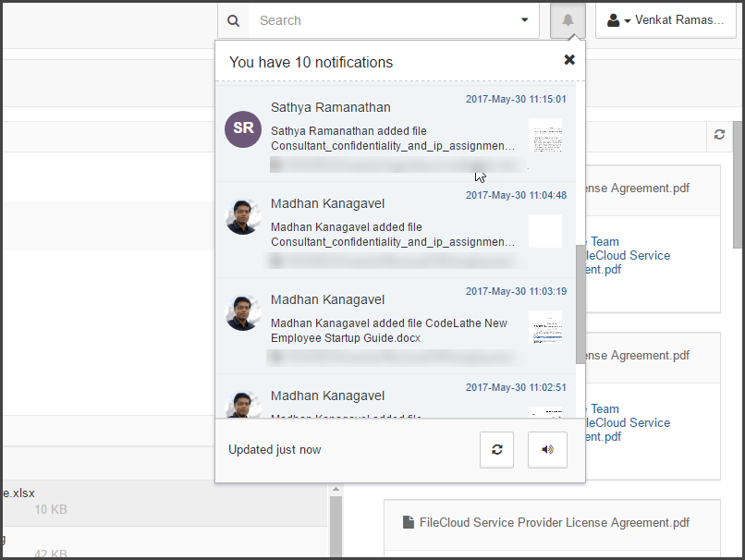This screenshot has width=745, height=560.
Task: Toggle notification sound speaker button
Action: [547, 450]
